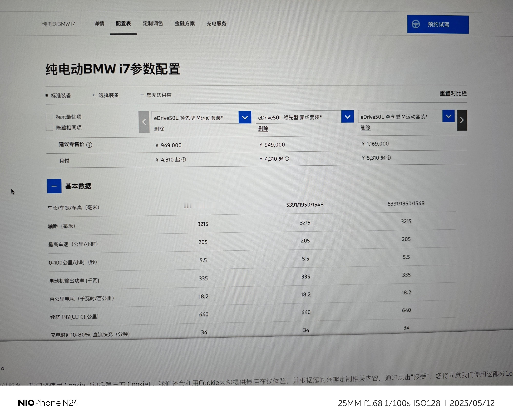
Task: Click the steering wheel test drive icon
Action: point(416,24)
